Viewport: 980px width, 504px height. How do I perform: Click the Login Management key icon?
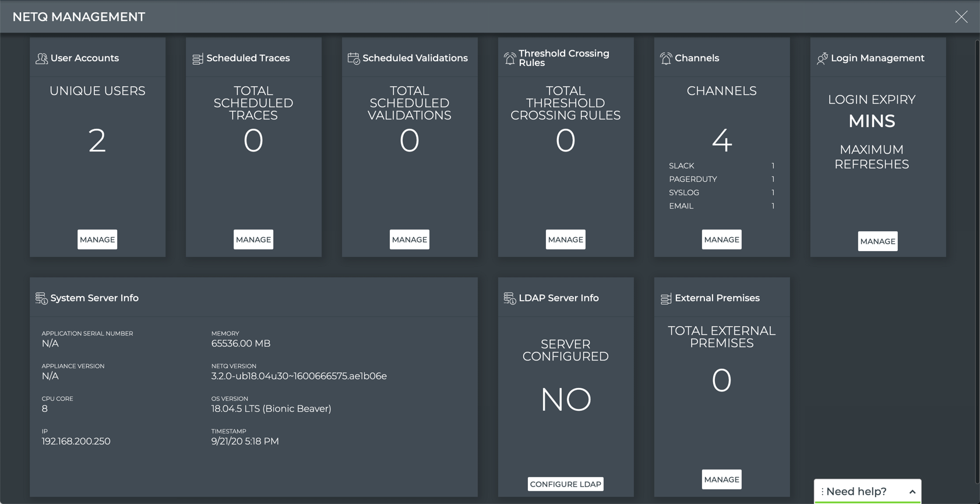click(822, 58)
